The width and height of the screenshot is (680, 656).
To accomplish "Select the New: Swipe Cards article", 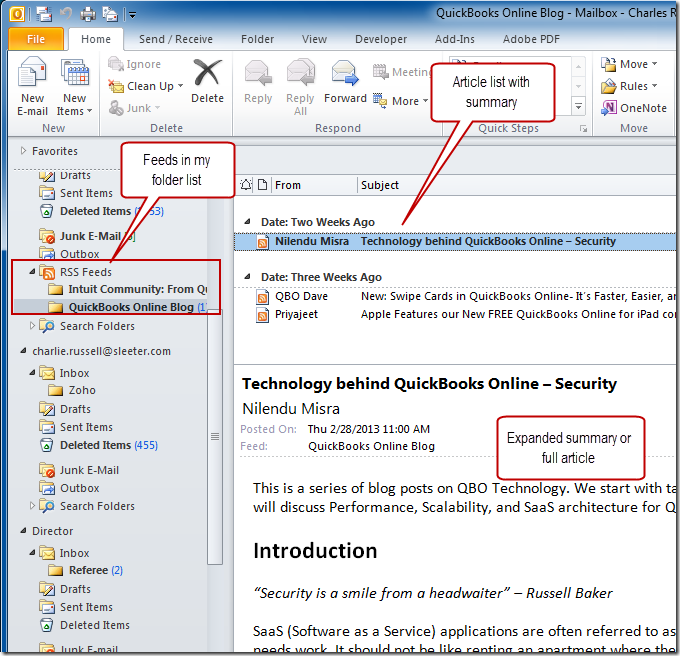I will (x=455, y=297).
